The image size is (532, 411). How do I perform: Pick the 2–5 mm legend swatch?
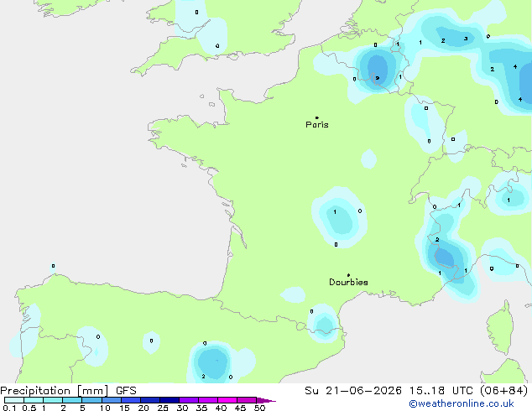(x=72, y=400)
